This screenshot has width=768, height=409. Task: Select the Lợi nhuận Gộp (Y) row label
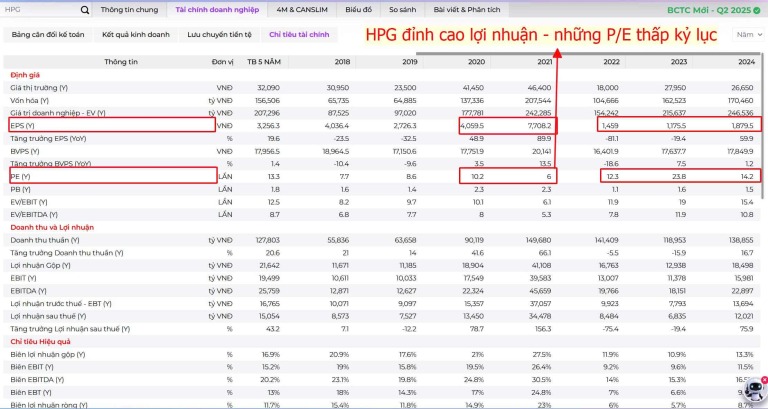[x=40, y=265]
